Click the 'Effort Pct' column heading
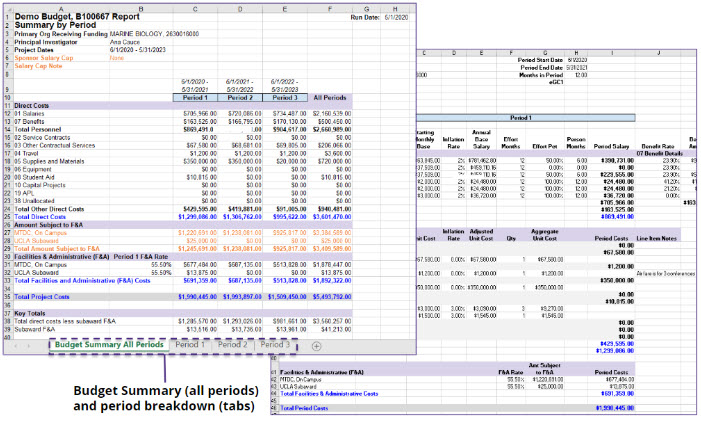 545,147
